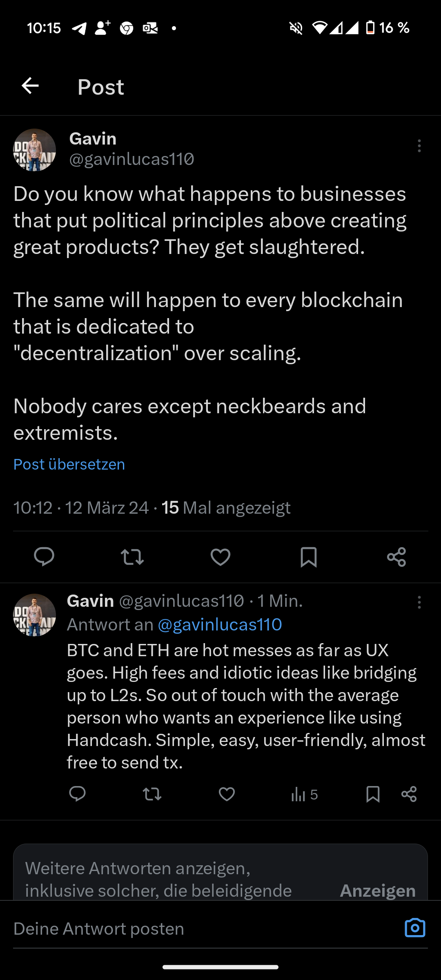Click the 'Post übersetzen' link
Viewport: 441px width, 980px height.
[69, 464]
